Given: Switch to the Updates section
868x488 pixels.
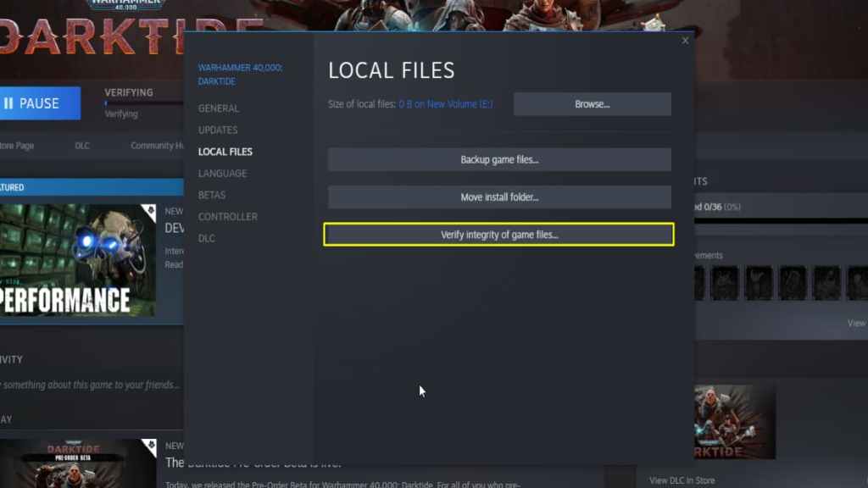Looking at the screenshot, I should (x=218, y=130).
